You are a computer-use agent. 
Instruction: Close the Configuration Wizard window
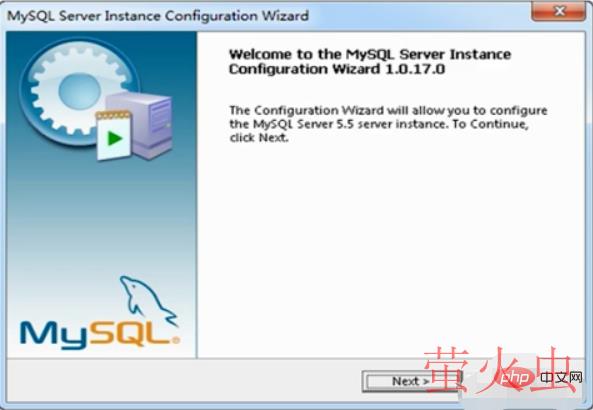pos(559,11)
